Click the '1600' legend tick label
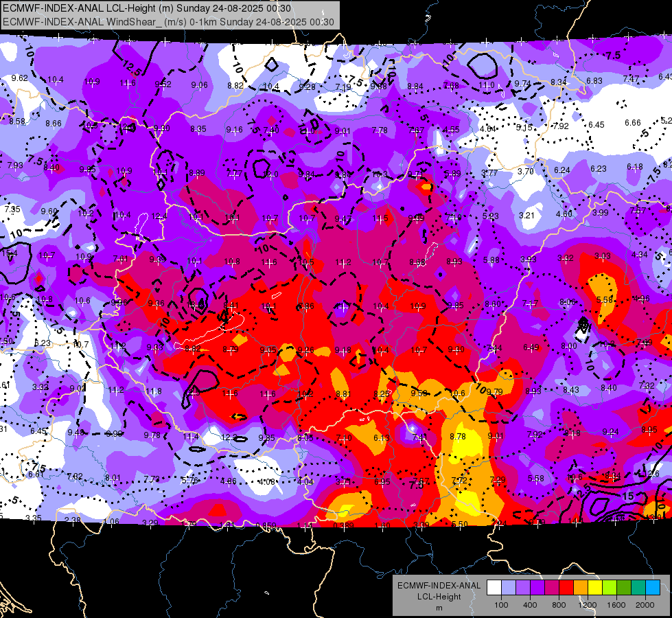This screenshot has height=618, width=672. [616, 605]
